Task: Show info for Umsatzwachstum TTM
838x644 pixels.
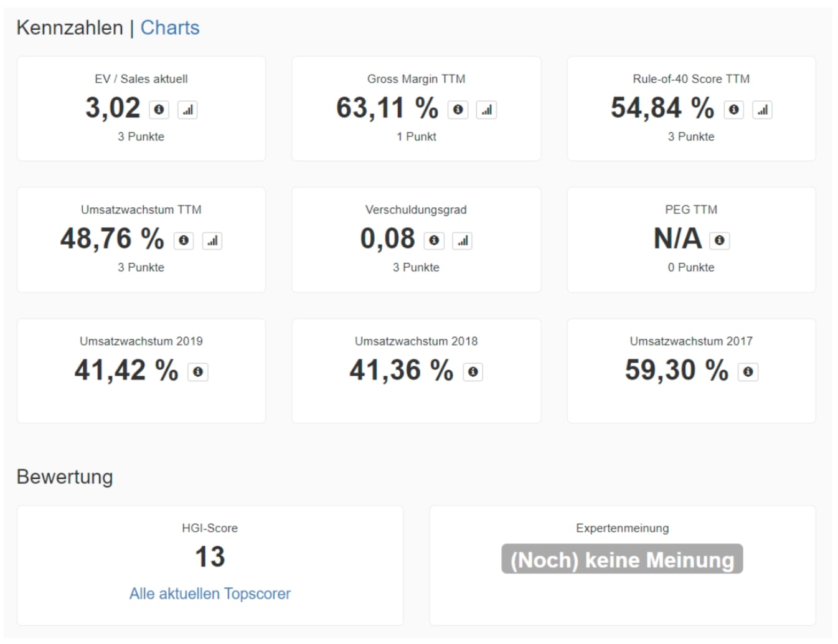Action: (184, 240)
